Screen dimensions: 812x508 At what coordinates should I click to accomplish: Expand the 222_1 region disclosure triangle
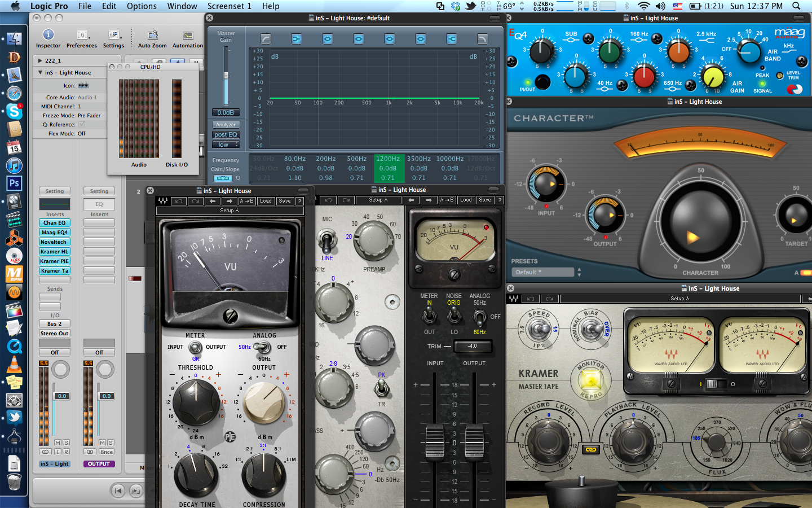pyautogui.click(x=40, y=60)
